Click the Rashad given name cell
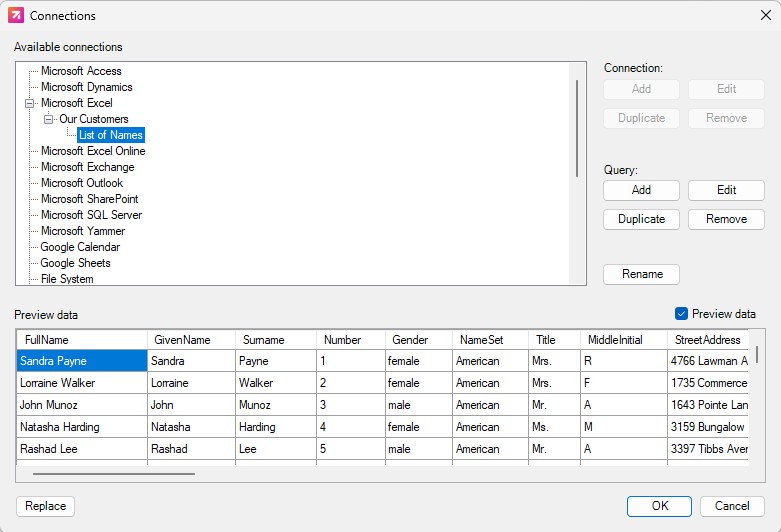781x532 pixels. coord(191,448)
